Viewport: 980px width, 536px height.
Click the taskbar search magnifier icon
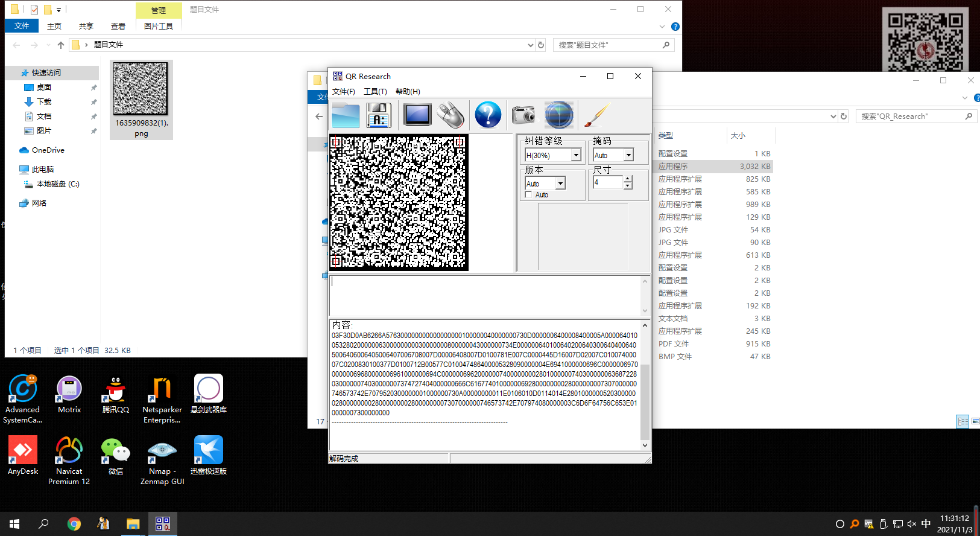(x=43, y=524)
